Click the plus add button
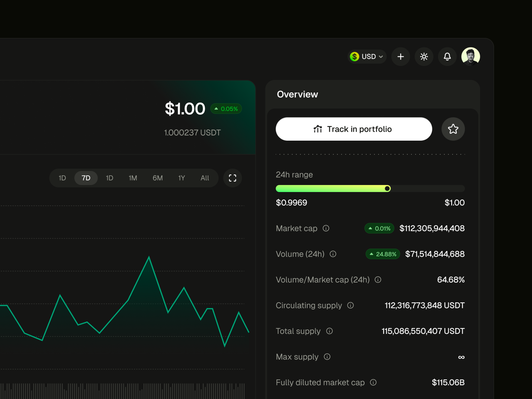This screenshot has height=399, width=532. (400, 57)
